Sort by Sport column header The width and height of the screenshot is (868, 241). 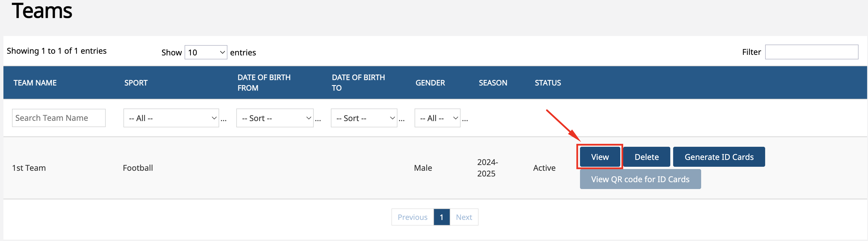tap(136, 83)
